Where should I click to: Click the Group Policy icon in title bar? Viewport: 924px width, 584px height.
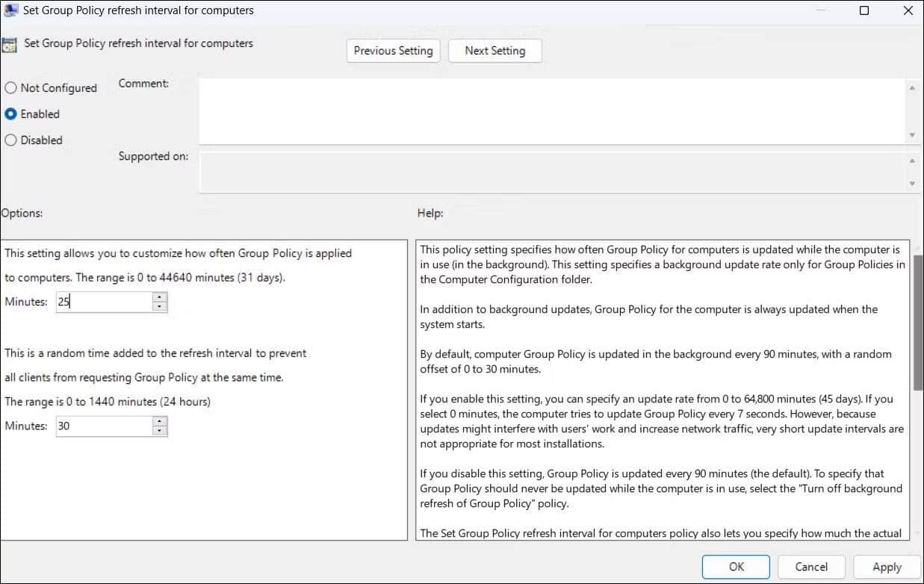pos(10,10)
